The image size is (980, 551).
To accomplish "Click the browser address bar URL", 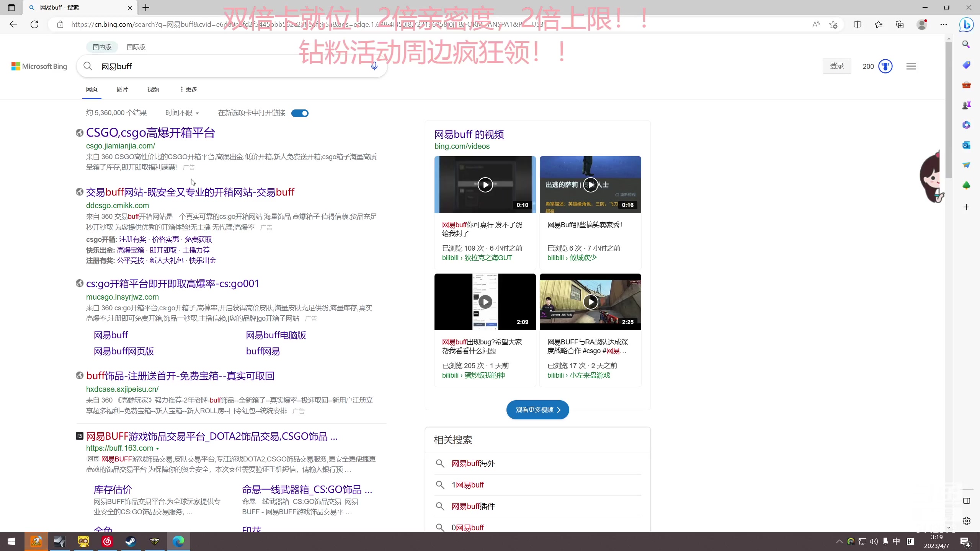I will [307, 24].
